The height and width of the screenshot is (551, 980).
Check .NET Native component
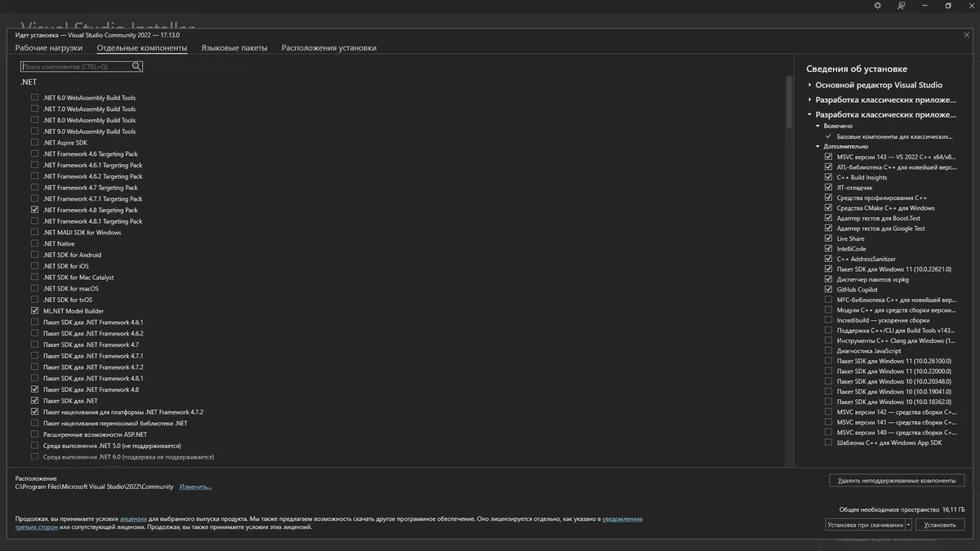34,243
